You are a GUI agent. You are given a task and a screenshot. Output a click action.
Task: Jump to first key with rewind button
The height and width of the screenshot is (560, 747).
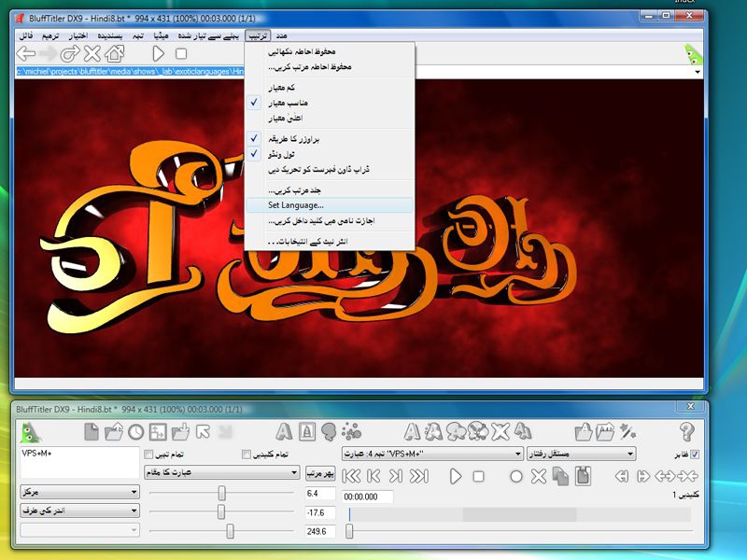(x=353, y=476)
